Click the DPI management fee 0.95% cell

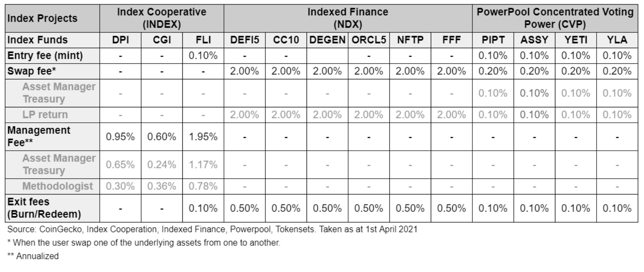[x=120, y=137]
